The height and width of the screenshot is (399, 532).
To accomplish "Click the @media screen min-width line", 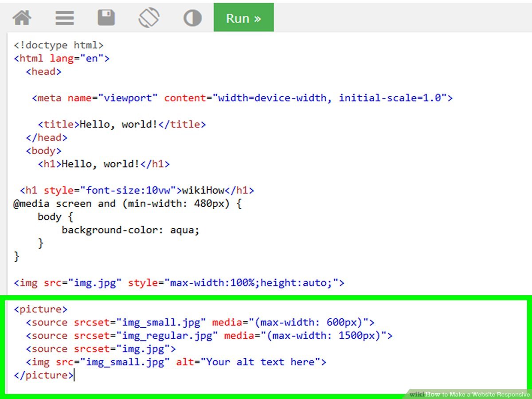I will pos(128,204).
